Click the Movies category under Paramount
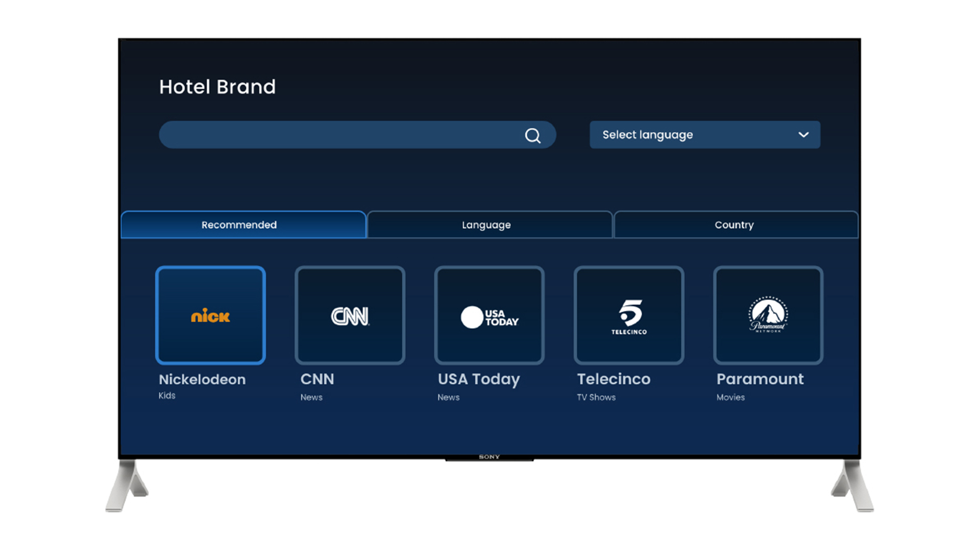 coord(730,397)
